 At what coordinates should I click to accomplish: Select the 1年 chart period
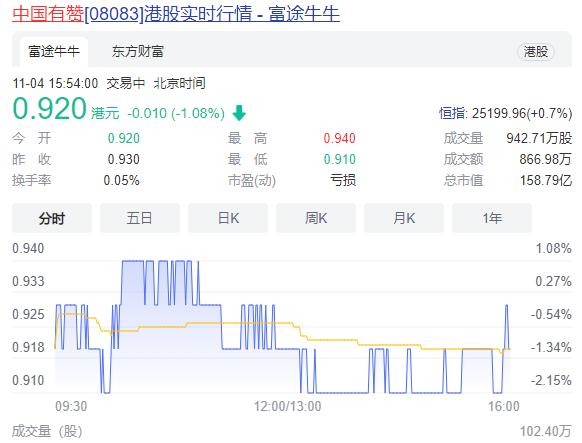pyautogui.click(x=492, y=218)
